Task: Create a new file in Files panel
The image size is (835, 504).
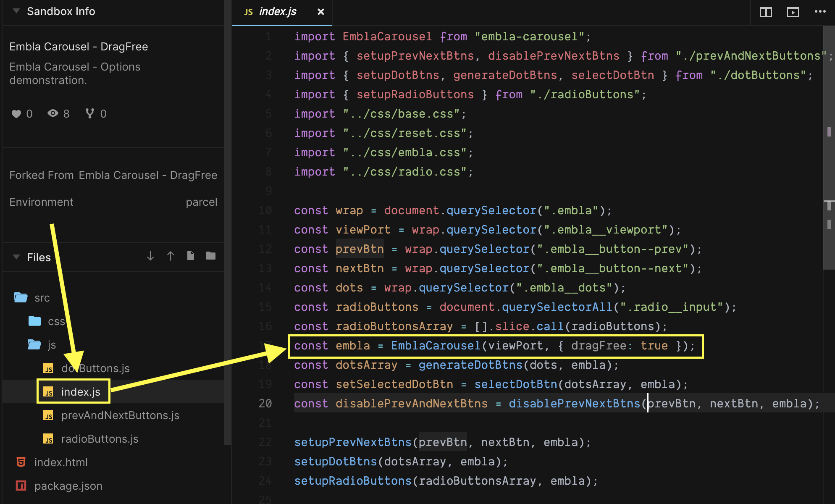Action: [x=190, y=256]
